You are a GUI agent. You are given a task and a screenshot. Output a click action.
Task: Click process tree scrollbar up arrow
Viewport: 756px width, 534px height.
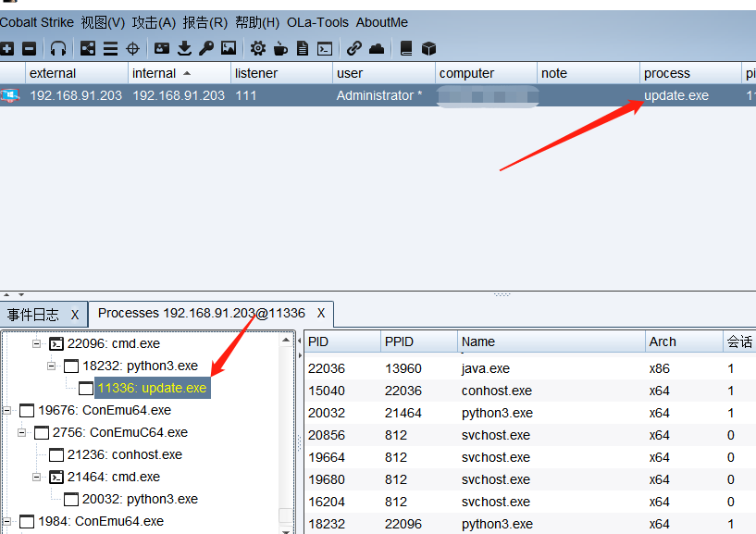(286, 341)
